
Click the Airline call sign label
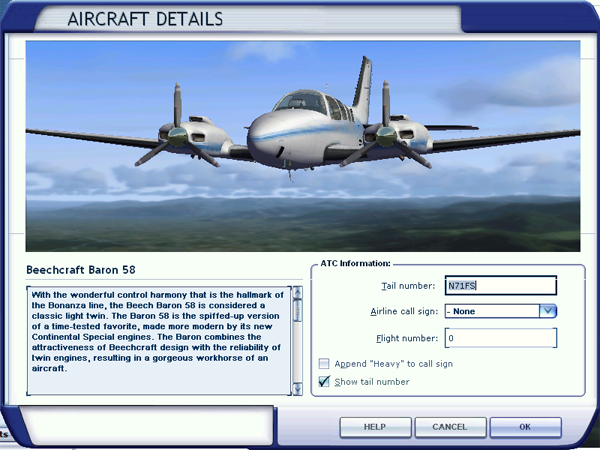click(x=404, y=311)
